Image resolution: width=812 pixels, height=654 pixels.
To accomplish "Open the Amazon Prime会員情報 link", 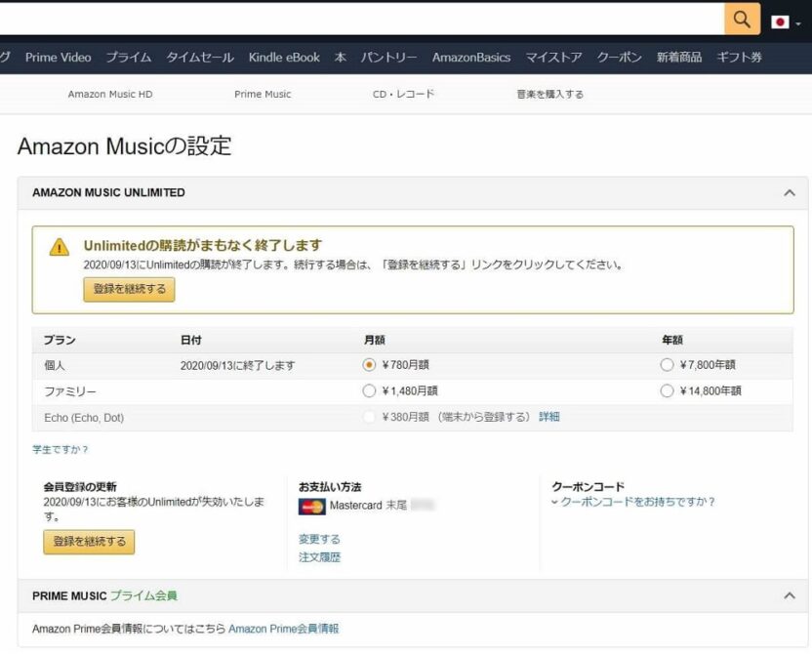I will tap(284, 629).
